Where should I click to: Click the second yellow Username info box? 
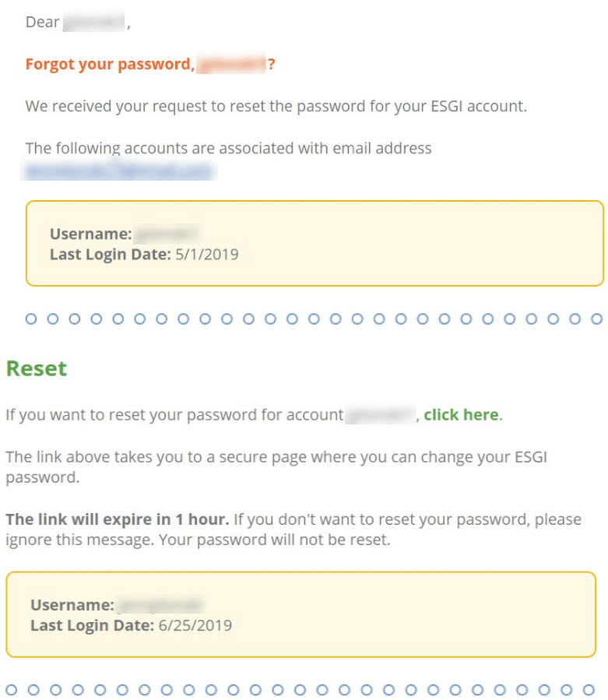coord(300,614)
